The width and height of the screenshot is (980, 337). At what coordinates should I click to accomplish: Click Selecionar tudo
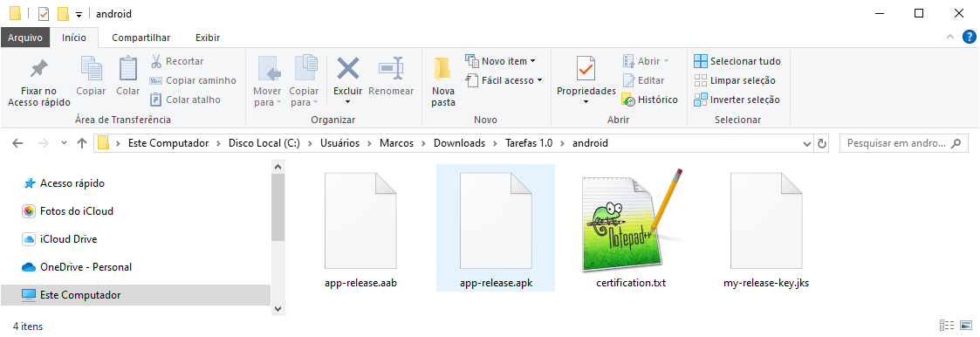737,61
